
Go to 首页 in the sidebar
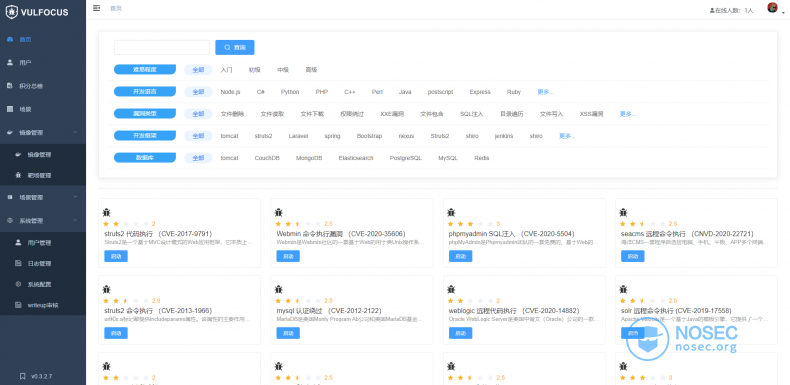click(25, 39)
